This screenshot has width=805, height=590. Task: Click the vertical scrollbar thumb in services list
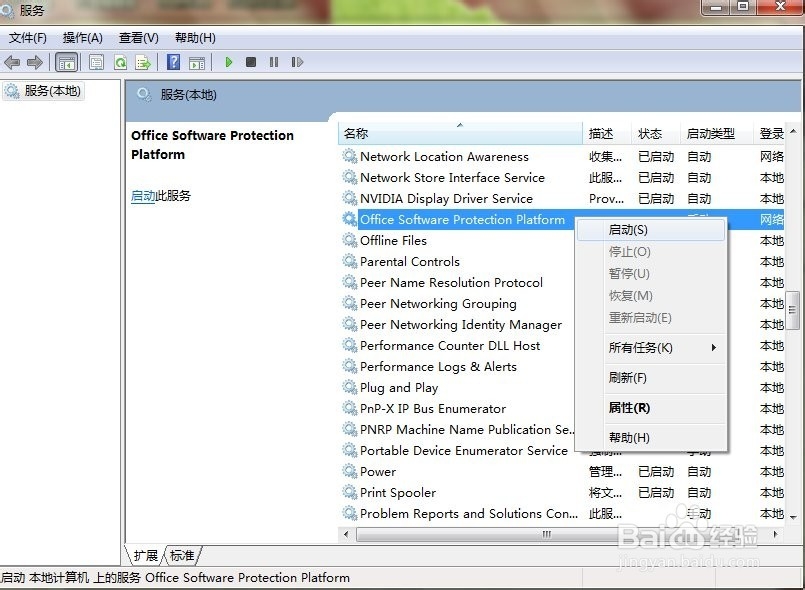tap(793, 310)
